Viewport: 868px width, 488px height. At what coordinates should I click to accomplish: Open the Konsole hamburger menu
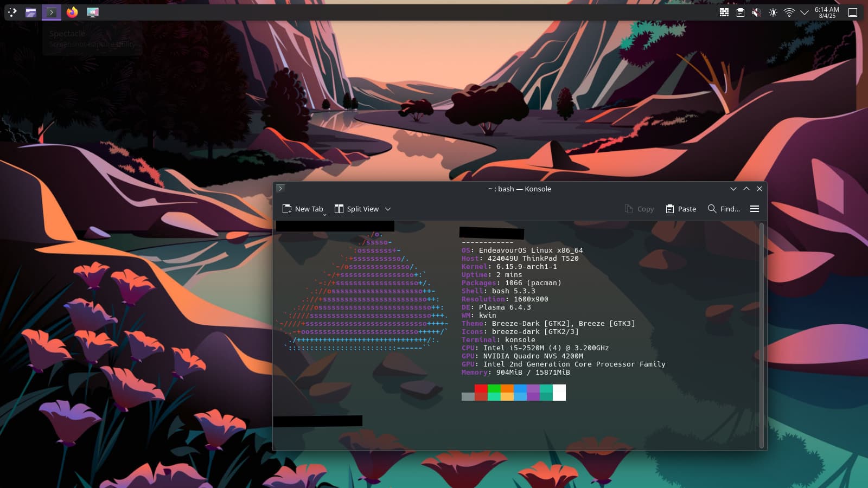754,209
